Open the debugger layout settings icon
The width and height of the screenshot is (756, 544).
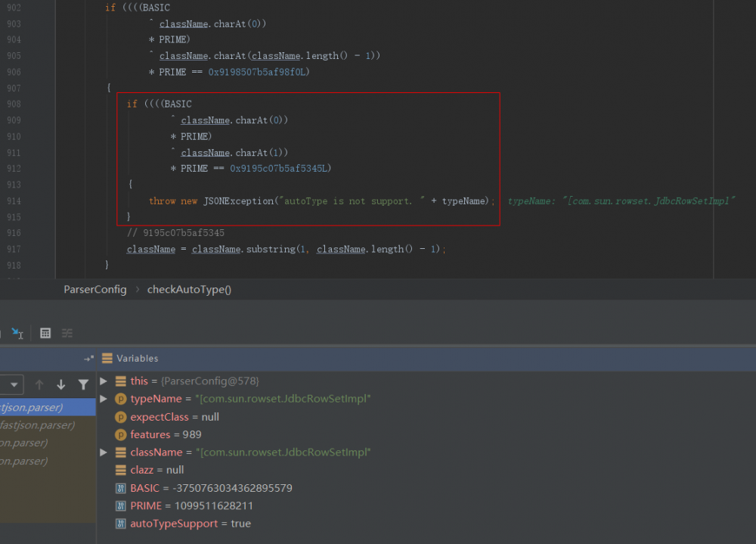(x=67, y=333)
